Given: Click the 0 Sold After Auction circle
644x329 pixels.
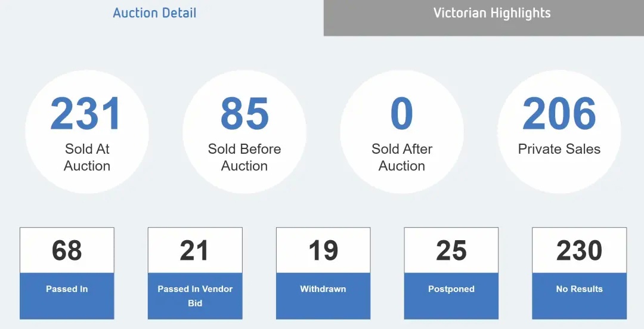Looking at the screenshot, I should pos(402,132).
